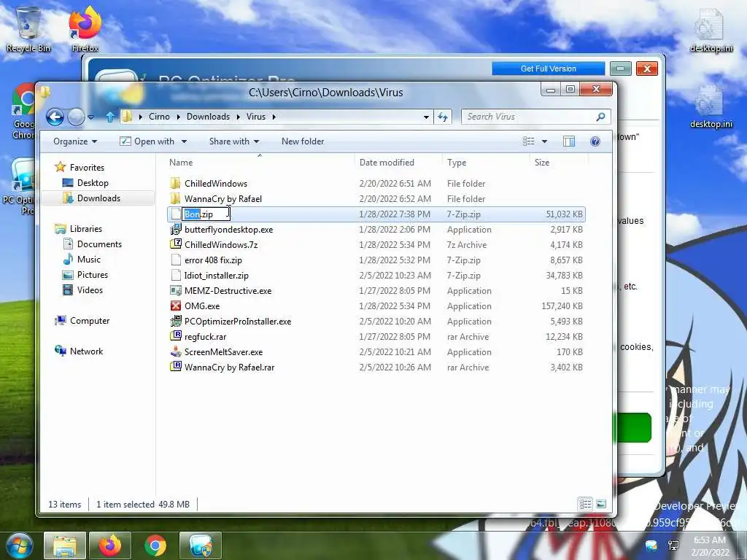Image resolution: width=747 pixels, height=560 pixels.
Task: Sort by the Type column header
Action: (485, 163)
